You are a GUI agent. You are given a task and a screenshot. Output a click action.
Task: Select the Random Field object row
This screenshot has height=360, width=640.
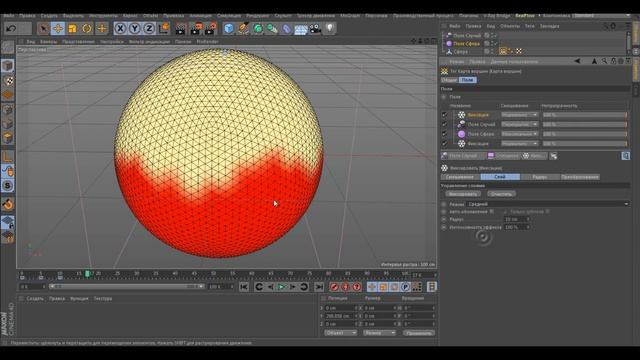467,36
